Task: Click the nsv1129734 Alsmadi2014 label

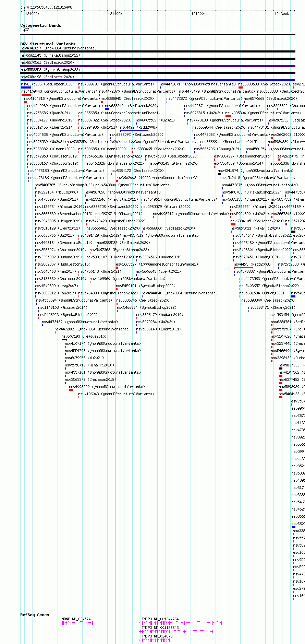Action: [x=60, y=207]
